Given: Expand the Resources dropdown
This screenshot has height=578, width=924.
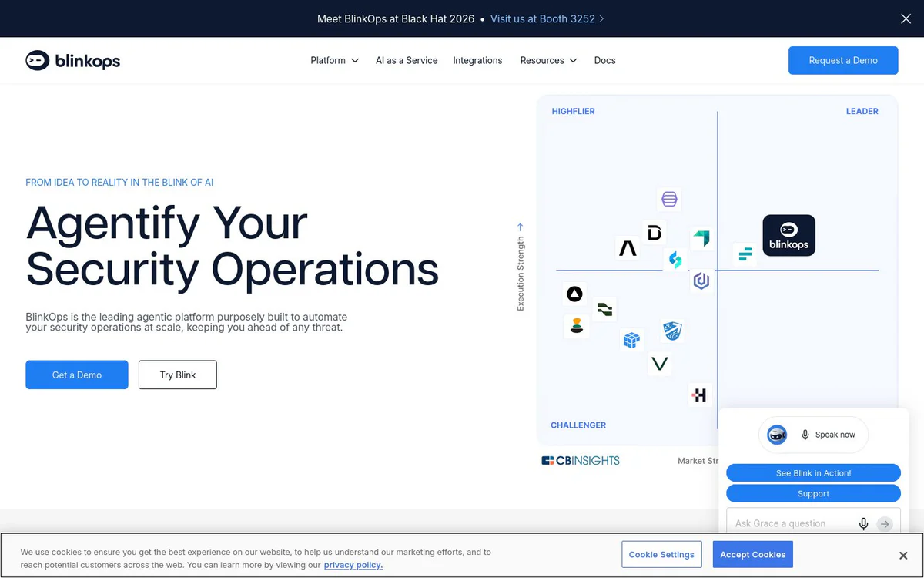Looking at the screenshot, I should [548, 60].
